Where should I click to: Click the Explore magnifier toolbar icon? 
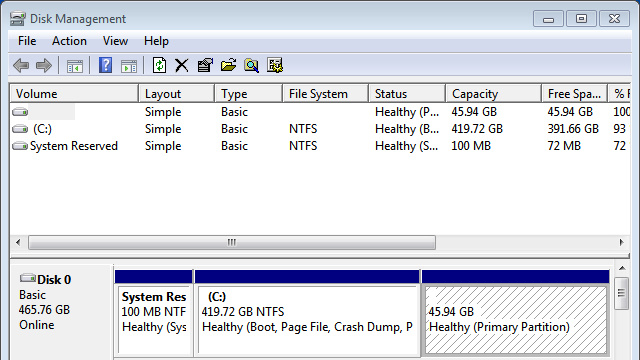[x=251, y=65]
